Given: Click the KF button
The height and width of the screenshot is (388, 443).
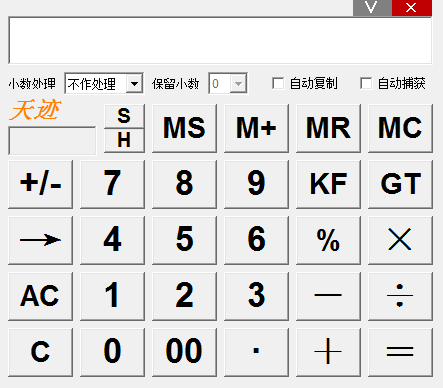Looking at the screenshot, I should [328, 184].
